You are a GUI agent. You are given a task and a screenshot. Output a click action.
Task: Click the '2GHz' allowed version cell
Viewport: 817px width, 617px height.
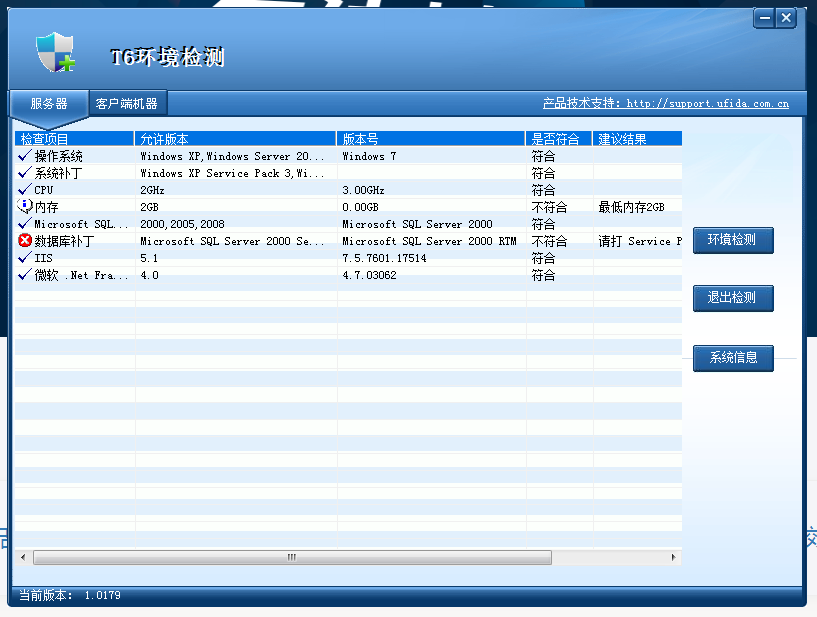[x=152, y=190]
